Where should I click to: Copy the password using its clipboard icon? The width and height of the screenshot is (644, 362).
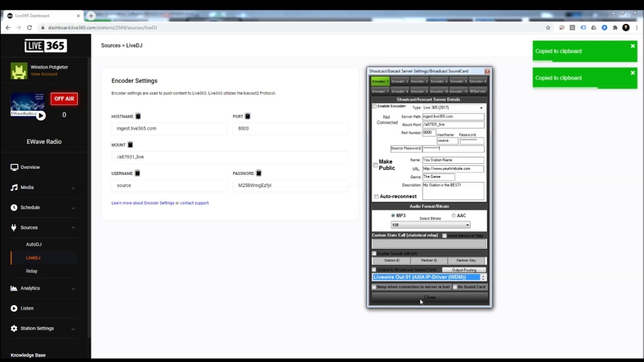point(259,173)
